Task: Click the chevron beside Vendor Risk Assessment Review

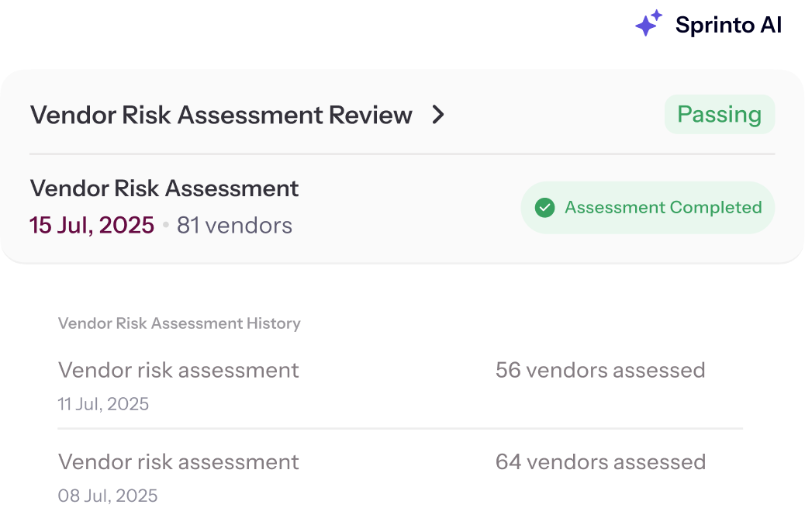Action: click(x=439, y=115)
